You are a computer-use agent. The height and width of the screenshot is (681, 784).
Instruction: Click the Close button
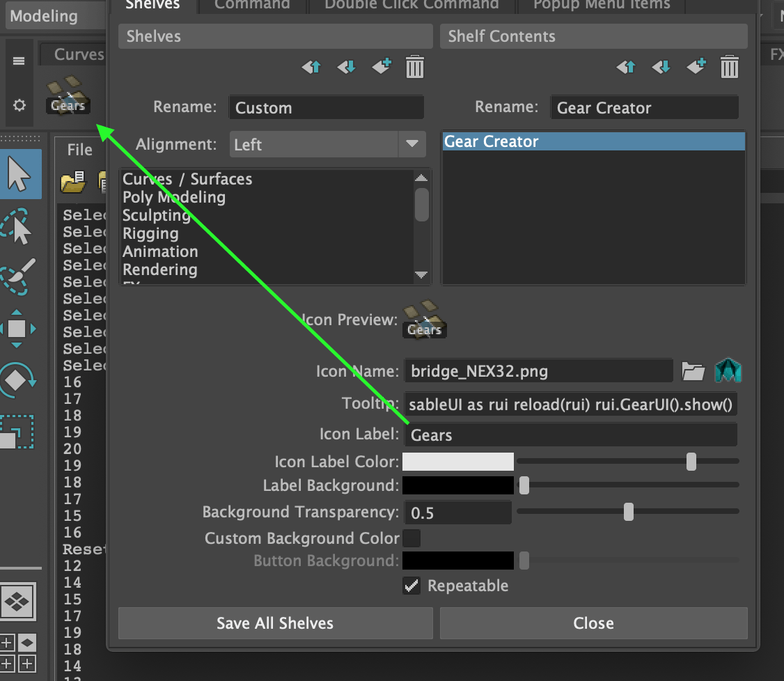tap(593, 623)
